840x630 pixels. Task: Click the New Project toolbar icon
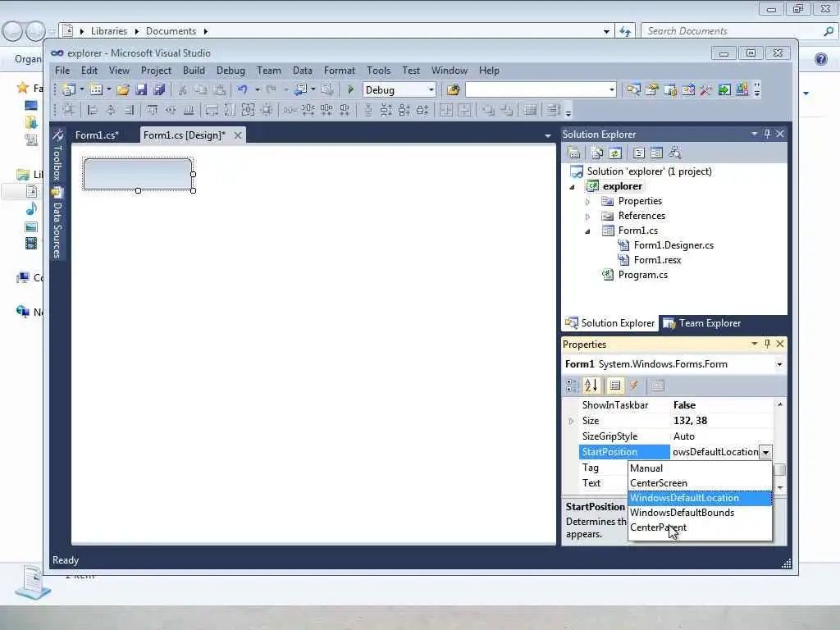pyautogui.click(x=69, y=90)
